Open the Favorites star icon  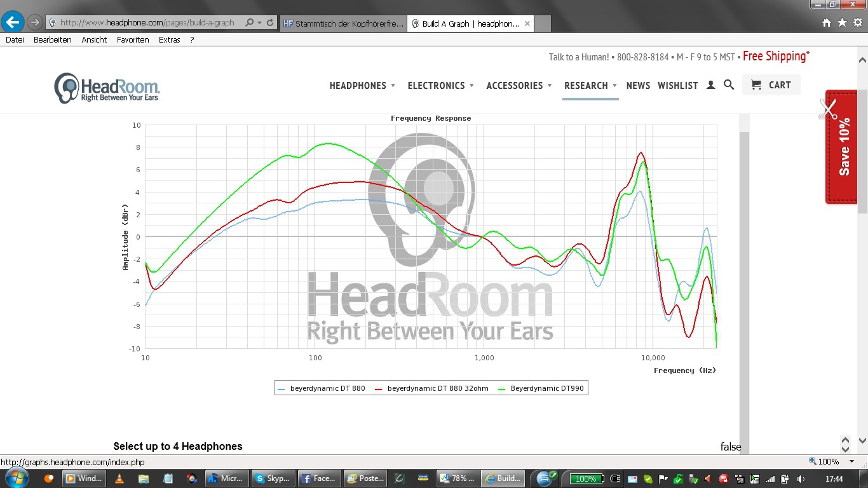click(x=842, y=23)
